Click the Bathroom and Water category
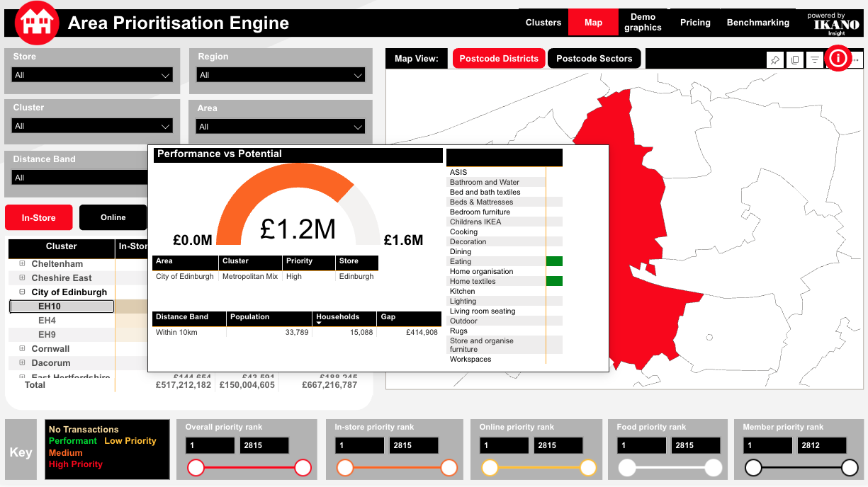The height and width of the screenshot is (487, 868). click(485, 182)
